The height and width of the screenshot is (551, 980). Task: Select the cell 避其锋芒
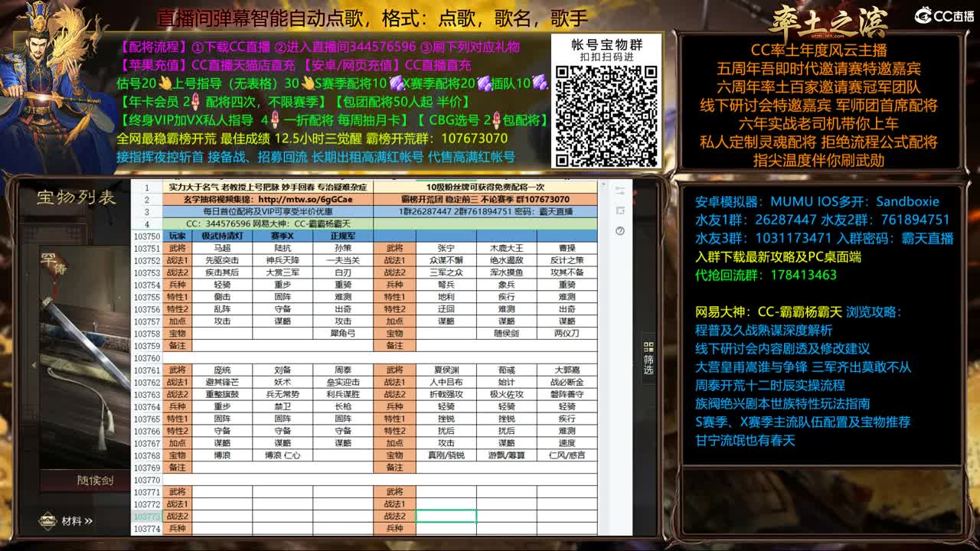coord(222,383)
